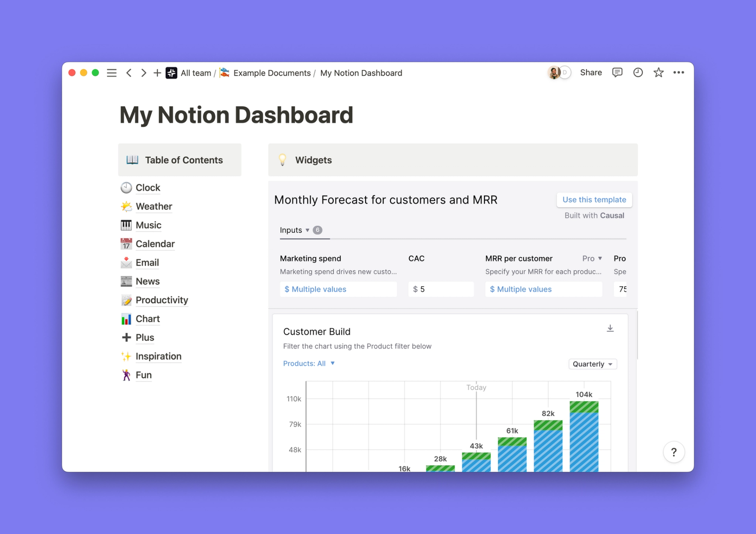Viewport: 756px width, 534px height.
Task: Click the My Notion Dashboard page title
Action: click(x=236, y=115)
